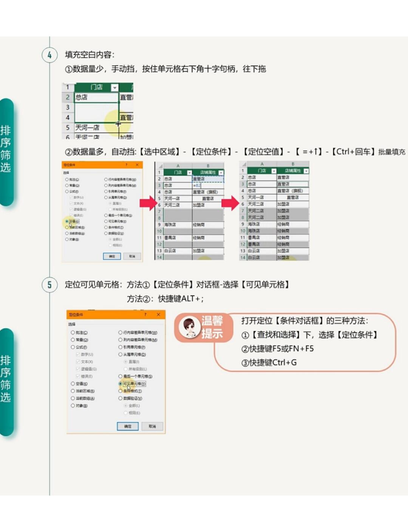
Task: Close the step 4 定位条件 dialog with X
Action: tap(137, 165)
